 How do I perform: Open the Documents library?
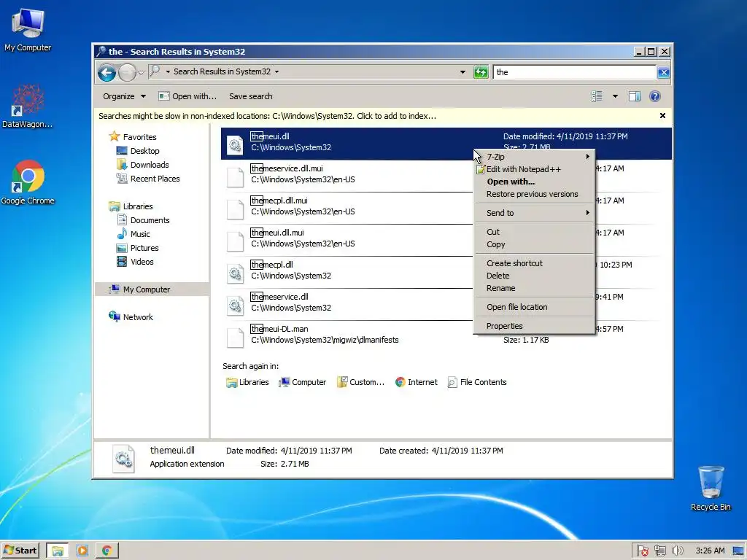point(150,220)
